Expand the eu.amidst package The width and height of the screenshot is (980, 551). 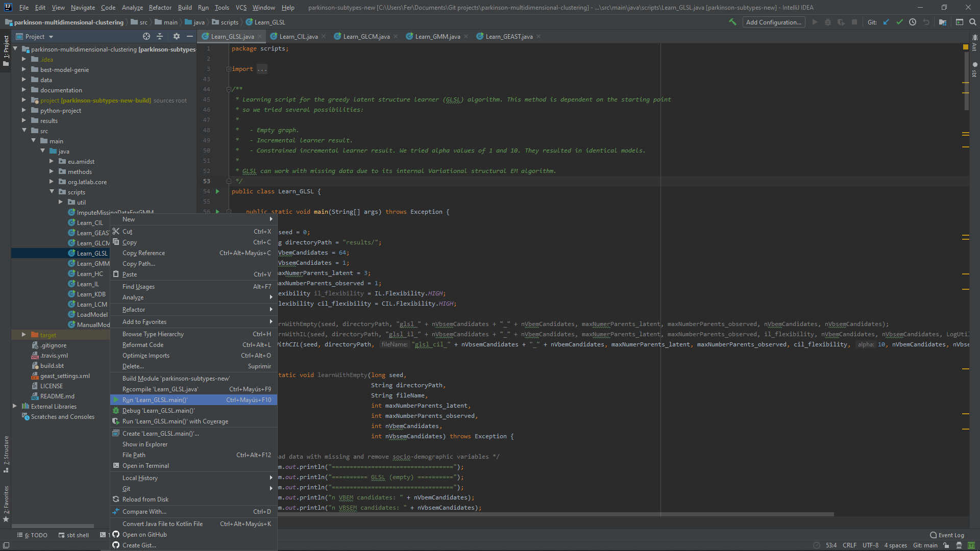(51, 161)
